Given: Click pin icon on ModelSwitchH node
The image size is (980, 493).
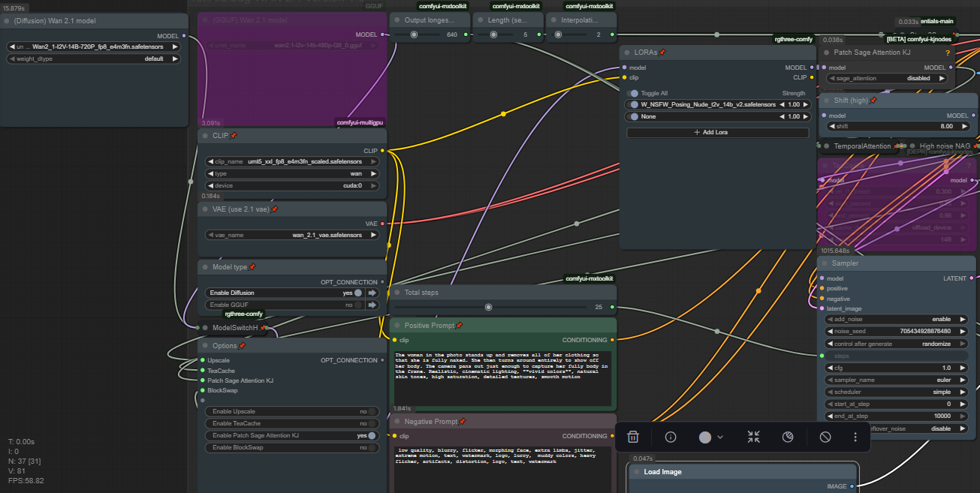Looking at the screenshot, I should (x=263, y=328).
